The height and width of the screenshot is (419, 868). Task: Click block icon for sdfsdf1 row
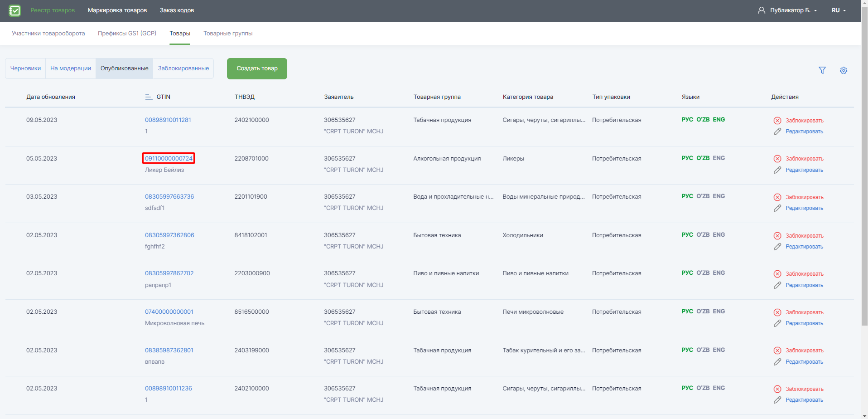tap(777, 197)
